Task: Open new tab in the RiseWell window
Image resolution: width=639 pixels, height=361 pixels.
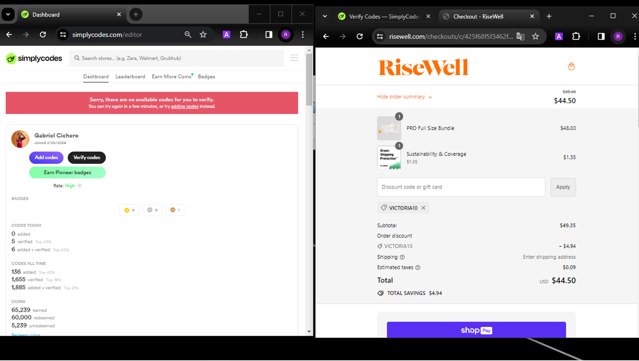Action: (549, 16)
